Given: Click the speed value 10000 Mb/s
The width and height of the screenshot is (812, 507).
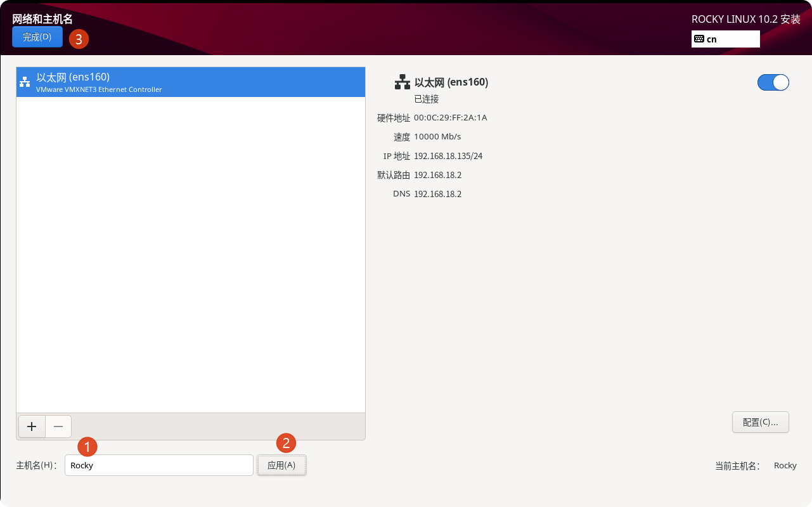Looking at the screenshot, I should pyautogui.click(x=437, y=137).
